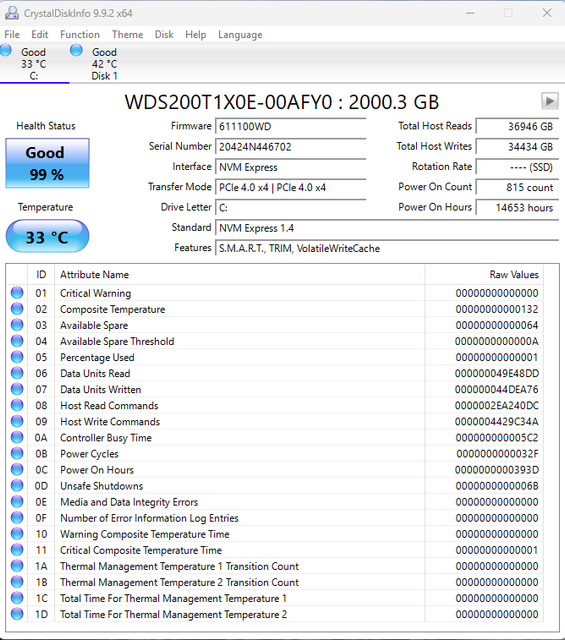Click the 33 °C temperature button
This screenshot has height=640, width=565.
click(47, 236)
